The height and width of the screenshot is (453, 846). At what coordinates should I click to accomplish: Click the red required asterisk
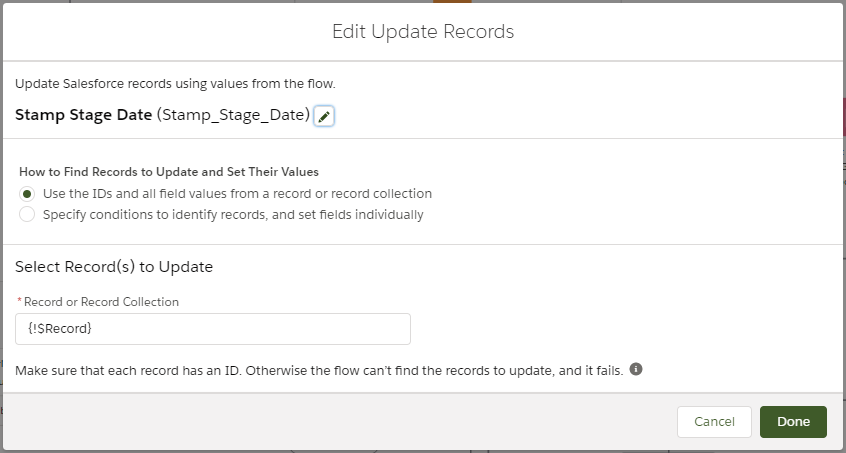(x=19, y=301)
